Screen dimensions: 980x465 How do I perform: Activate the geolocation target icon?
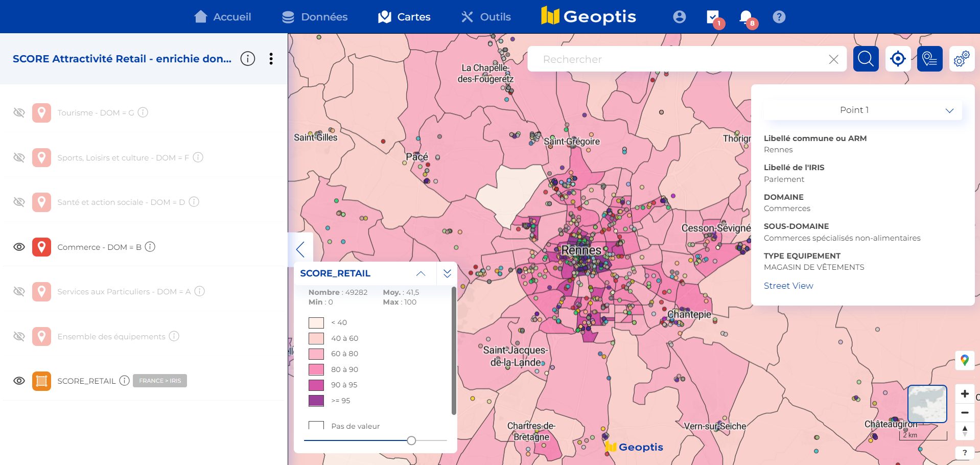coord(898,59)
